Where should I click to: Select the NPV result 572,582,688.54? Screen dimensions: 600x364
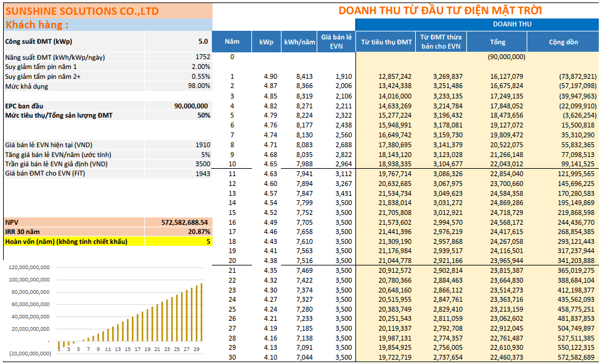click(x=179, y=222)
